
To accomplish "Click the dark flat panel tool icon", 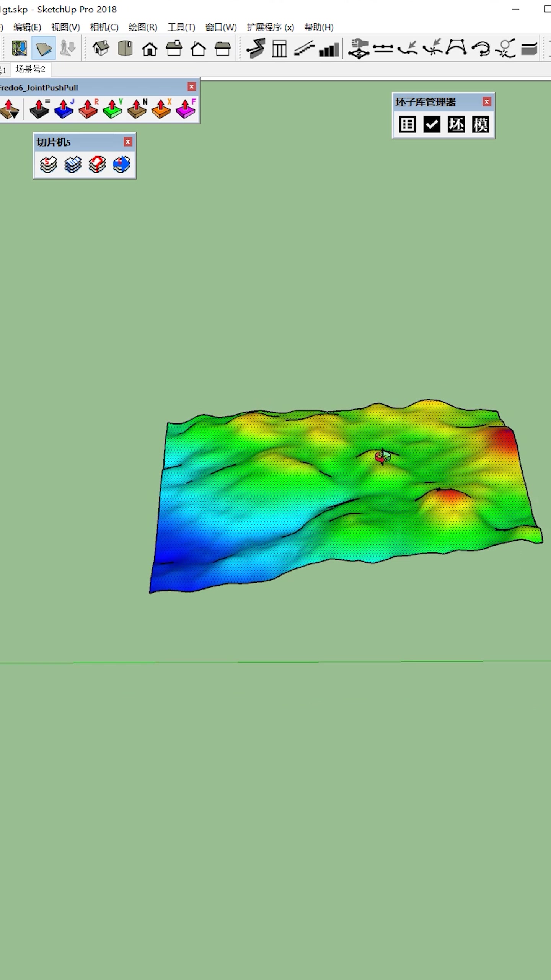I will pos(530,49).
